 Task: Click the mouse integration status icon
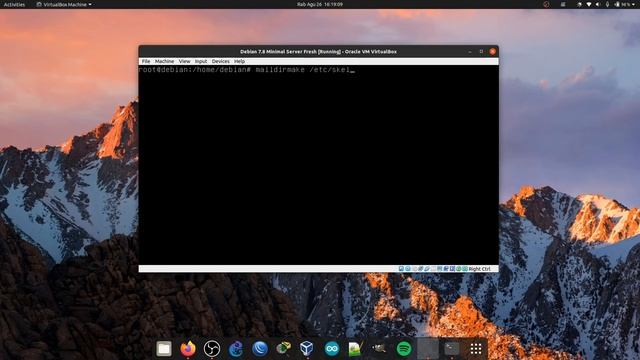[458, 269]
